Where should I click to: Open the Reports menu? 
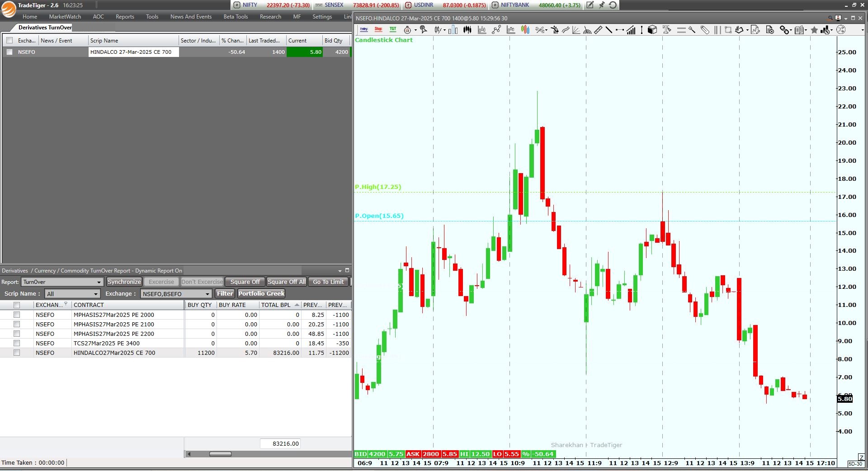pyautogui.click(x=125, y=17)
